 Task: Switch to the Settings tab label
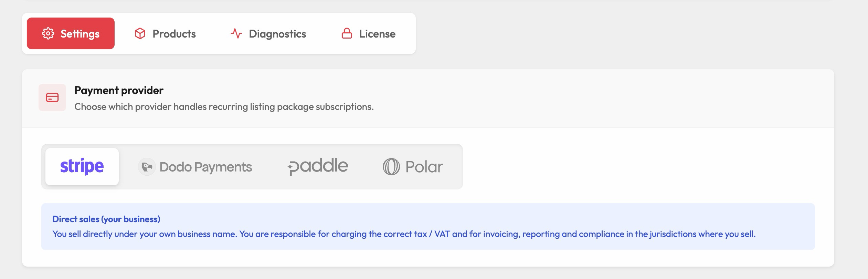[x=80, y=34]
